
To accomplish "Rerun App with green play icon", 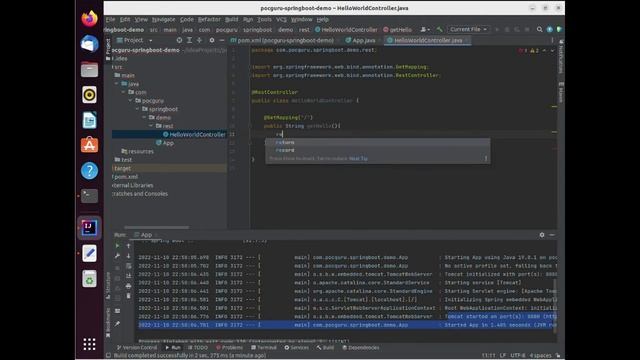I will coord(117,246).
